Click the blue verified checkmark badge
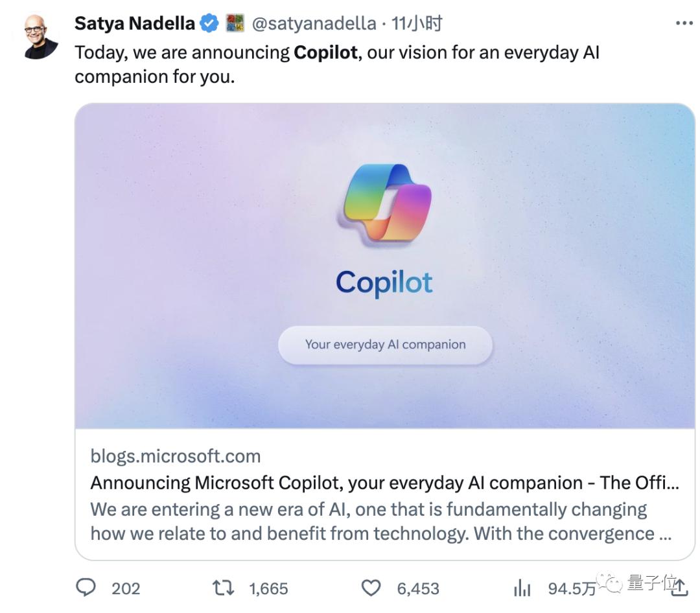Screen dimensions: 700x613 209,22
